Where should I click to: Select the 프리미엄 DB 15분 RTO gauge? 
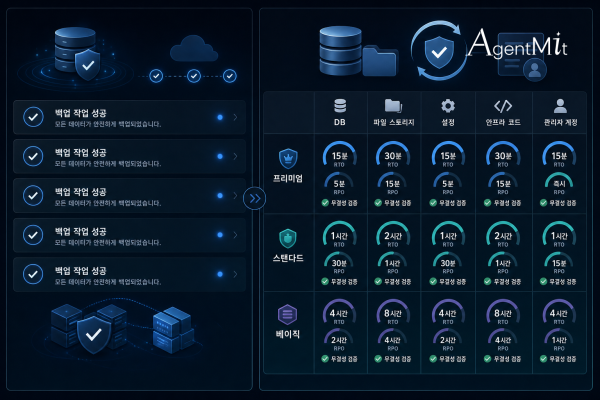click(339, 155)
